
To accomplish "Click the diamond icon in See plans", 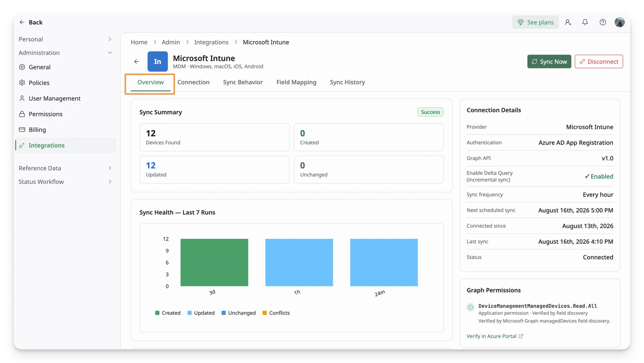I will point(521,22).
